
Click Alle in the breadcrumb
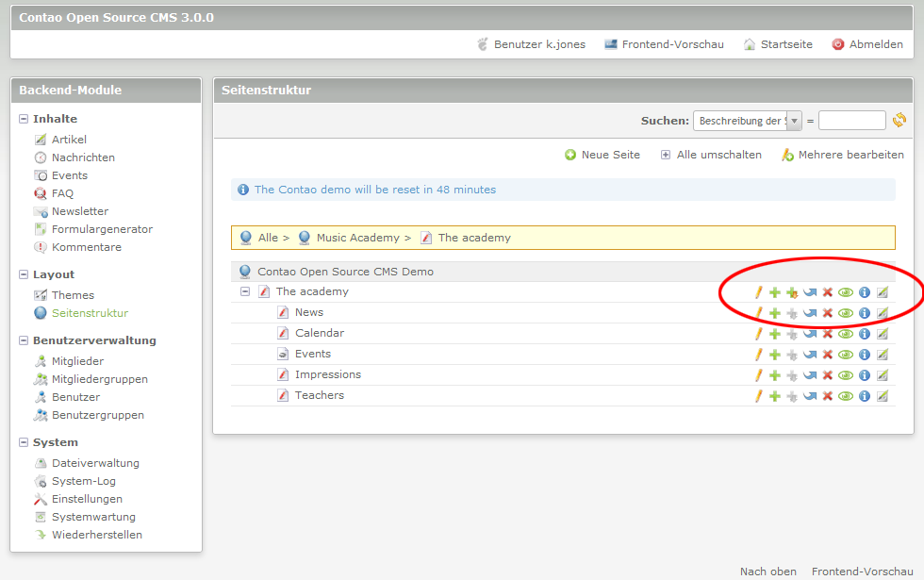tap(268, 238)
